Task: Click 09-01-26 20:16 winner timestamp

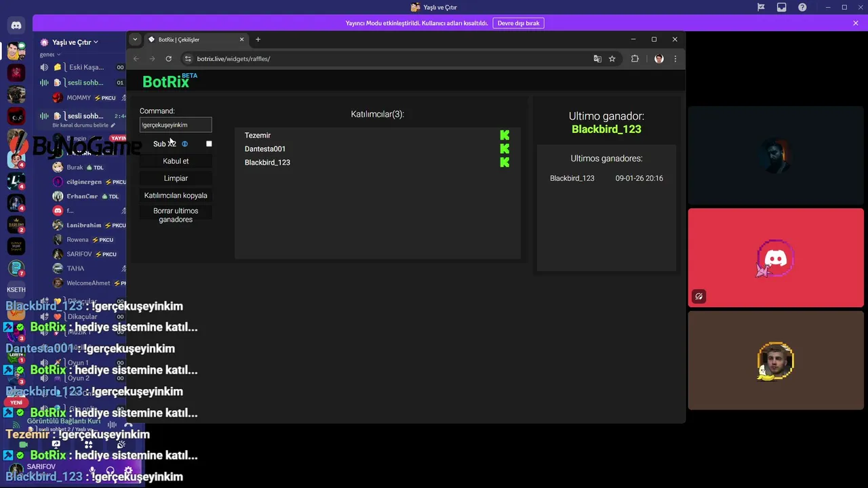Action: 639,178
